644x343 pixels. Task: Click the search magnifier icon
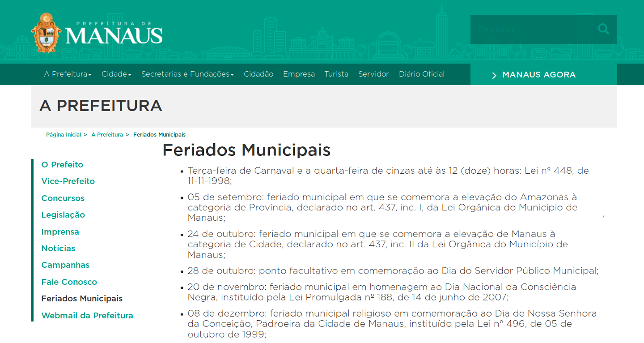(x=603, y=29)
